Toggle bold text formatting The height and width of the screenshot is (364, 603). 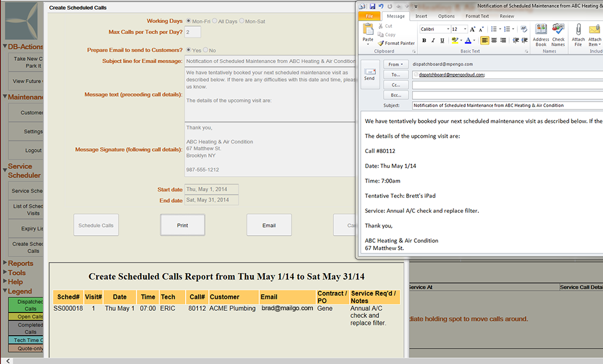point(424,41)
